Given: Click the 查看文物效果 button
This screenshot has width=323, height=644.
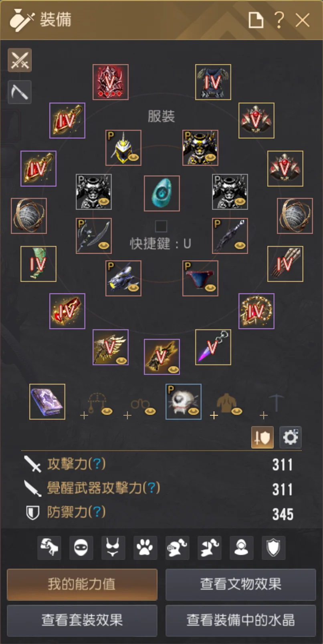Looking at the screenshot, I should 241,584.
